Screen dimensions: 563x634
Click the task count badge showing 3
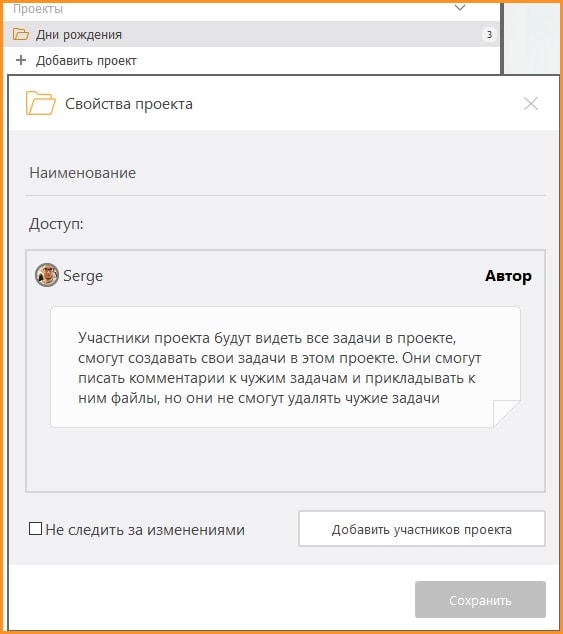[489, 35]
